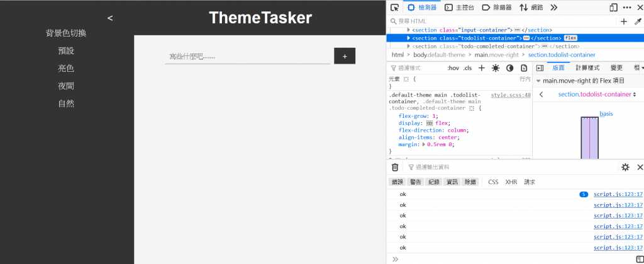This screenshot has width=644, height=264.
Task: Switch console to multi-line editor mode icon
Action: tap(641, 259)
